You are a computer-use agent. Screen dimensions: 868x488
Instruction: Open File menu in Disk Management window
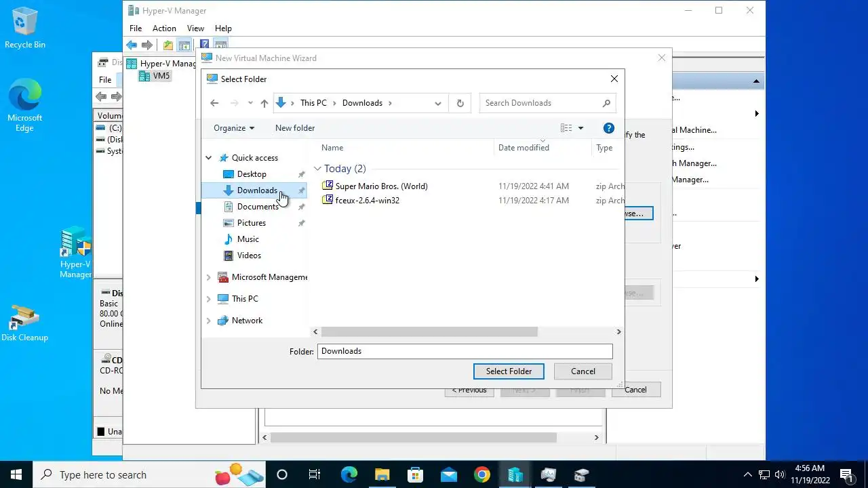[105, 80]
